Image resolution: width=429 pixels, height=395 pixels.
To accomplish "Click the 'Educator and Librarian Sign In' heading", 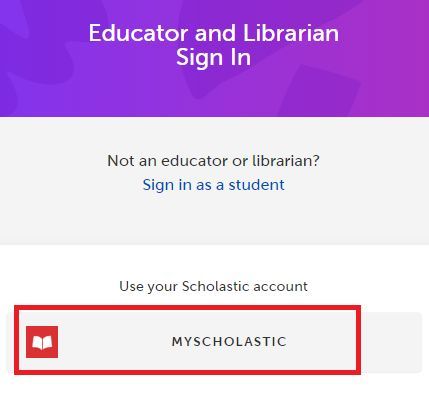I will [x=214, y=45].
